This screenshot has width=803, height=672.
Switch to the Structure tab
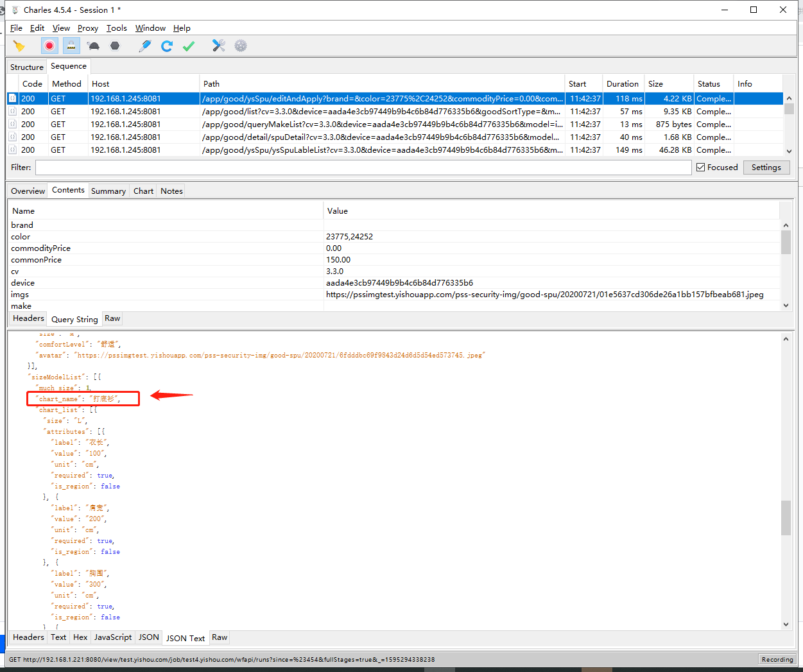pos(27,67)
